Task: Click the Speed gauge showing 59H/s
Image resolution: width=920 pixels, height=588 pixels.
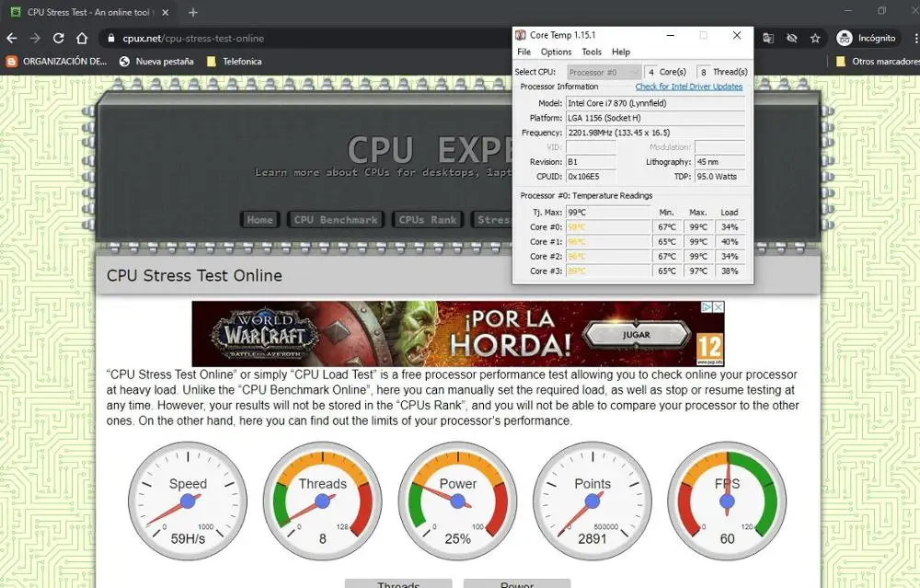Action: point(188,502)
